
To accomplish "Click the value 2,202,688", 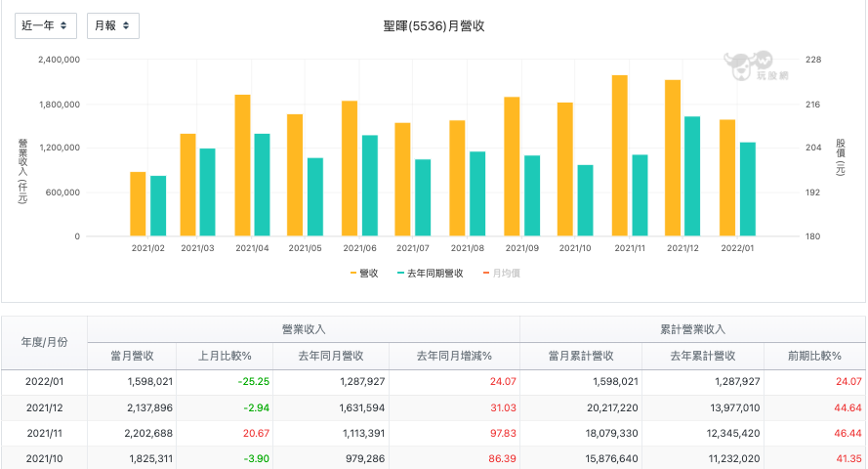I will tap(148, 433).
